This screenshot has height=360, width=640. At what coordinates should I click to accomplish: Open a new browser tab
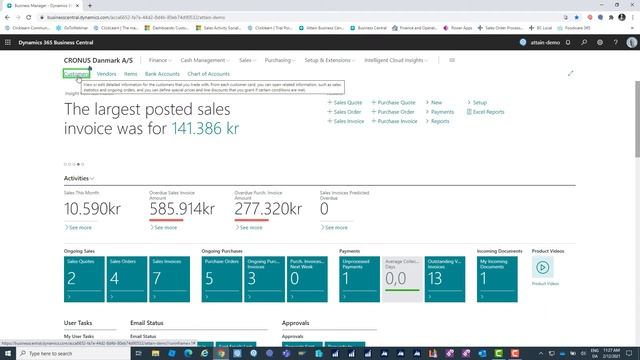point(90,6)
